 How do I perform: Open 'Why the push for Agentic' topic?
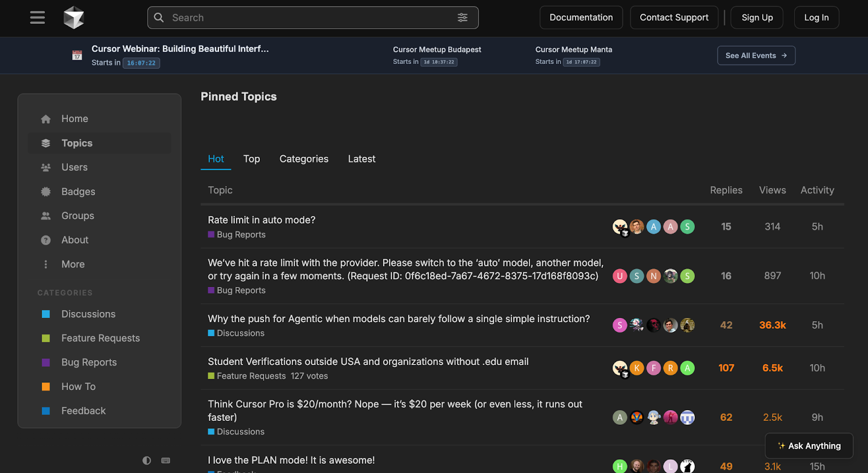click(399, 319)
